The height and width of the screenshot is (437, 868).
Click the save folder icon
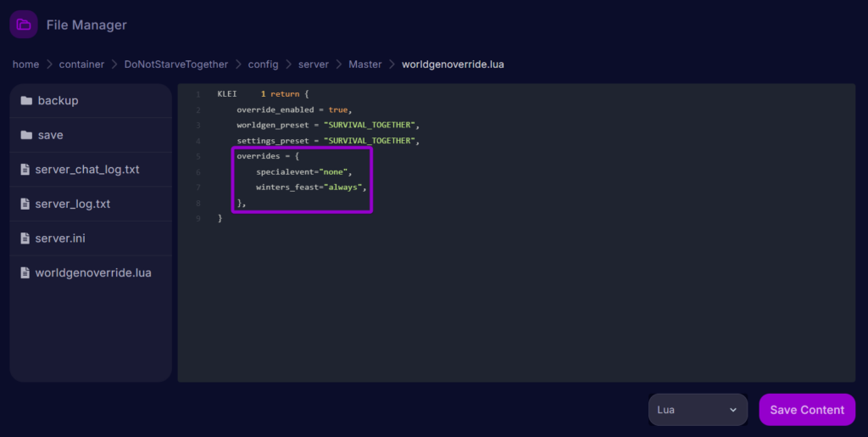(x=26, y=136)
